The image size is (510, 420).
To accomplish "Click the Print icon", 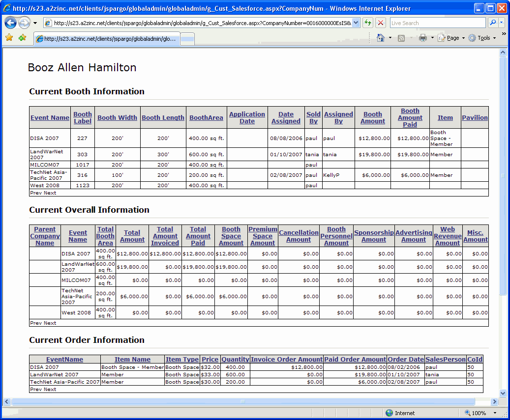I will pos(422,38).
